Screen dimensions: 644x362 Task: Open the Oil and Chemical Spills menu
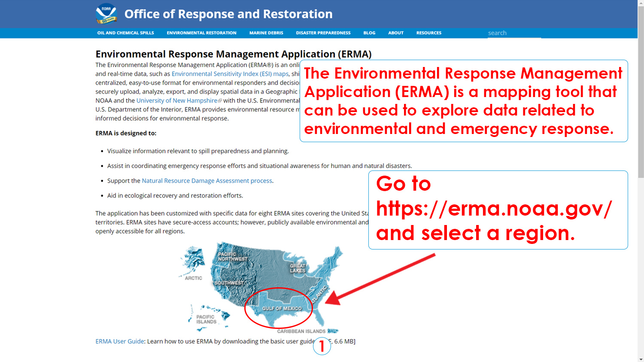pyautogui.click(x=125, y=33)
